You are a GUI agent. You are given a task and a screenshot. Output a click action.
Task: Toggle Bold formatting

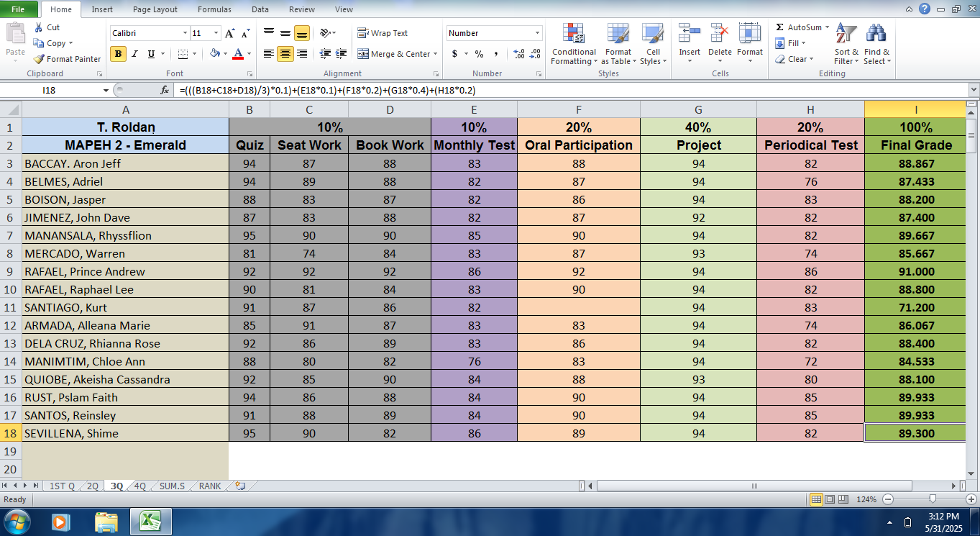point(118,54)
